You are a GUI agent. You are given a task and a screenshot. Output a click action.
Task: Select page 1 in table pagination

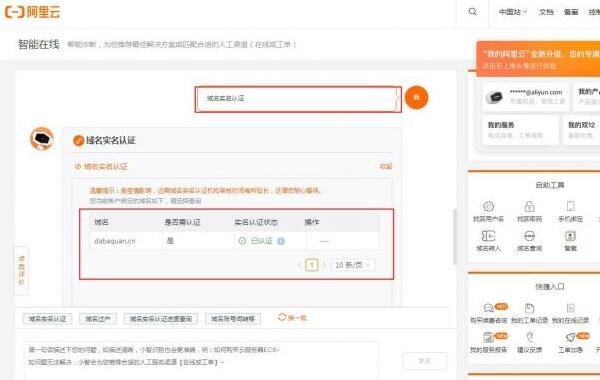click(312, 265)
